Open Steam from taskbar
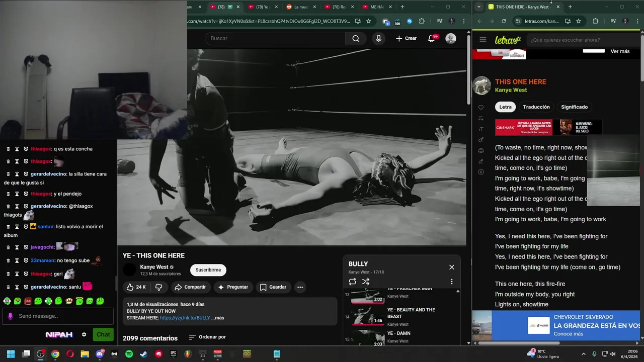Image resolution: width=644 pixels, height=362 pixels. click(143, 354)
